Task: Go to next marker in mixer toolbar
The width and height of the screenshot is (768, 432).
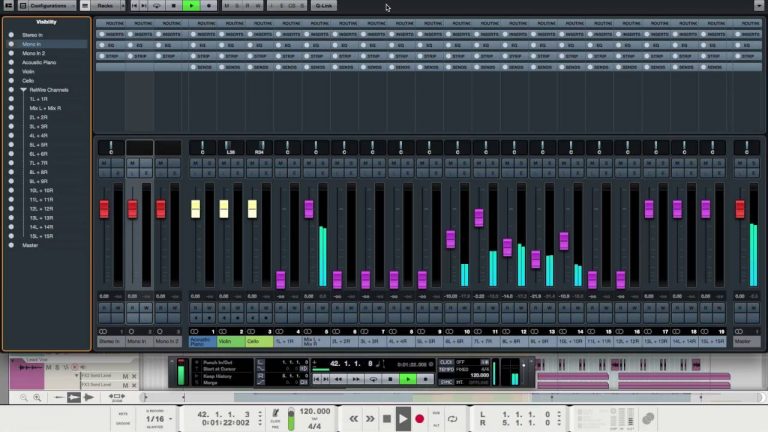Action: coord(144,6)
